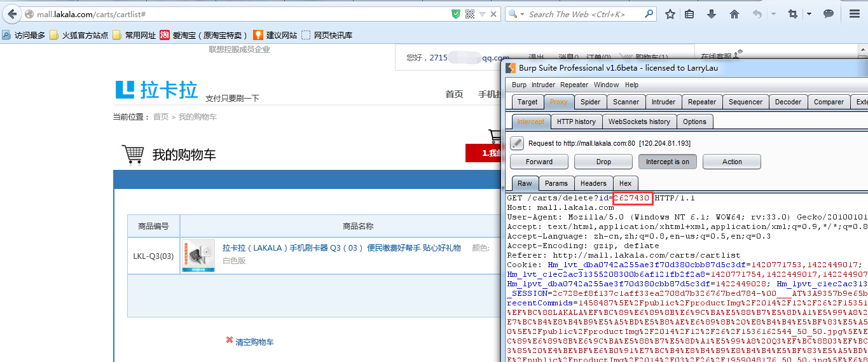Open the Repeater menu in menu bar
This screenshot has width=868, height=362.
click(574, 85)
